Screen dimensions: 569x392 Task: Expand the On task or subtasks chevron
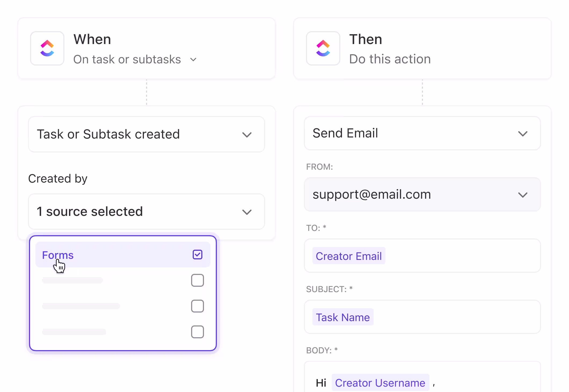click(193, 60)
